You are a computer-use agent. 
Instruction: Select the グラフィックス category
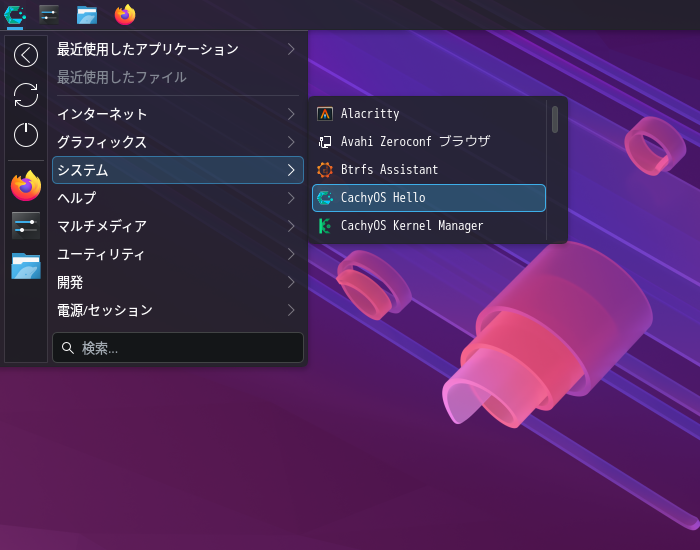pos(178,142)
